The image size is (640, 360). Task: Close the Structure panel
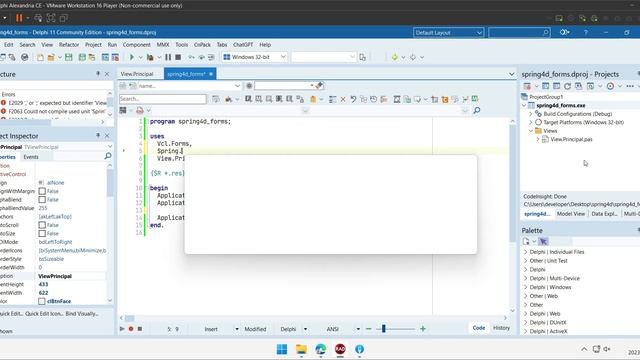107,74
